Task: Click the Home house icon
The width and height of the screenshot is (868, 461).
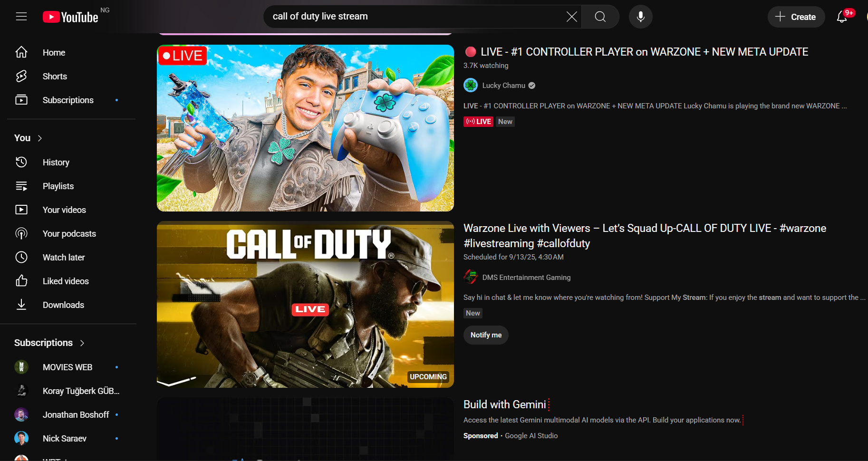Action: point(21,52)
